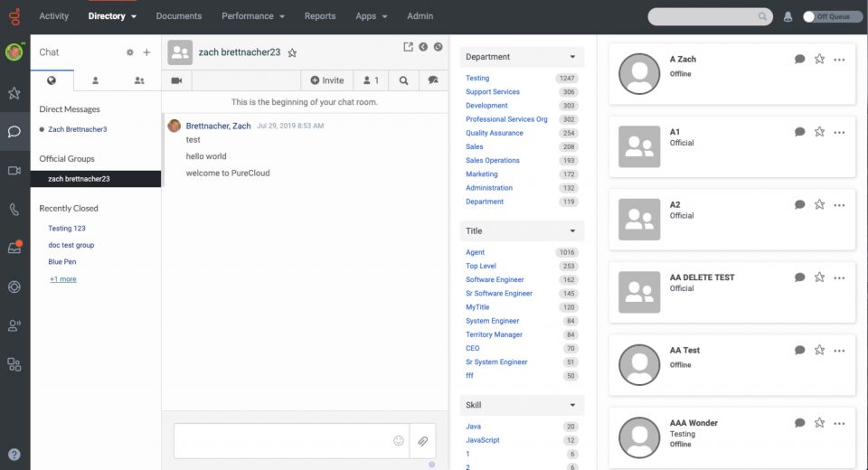Open emoji picker in message box
This screenshot has height=470, width=868.
click(399, 441)
